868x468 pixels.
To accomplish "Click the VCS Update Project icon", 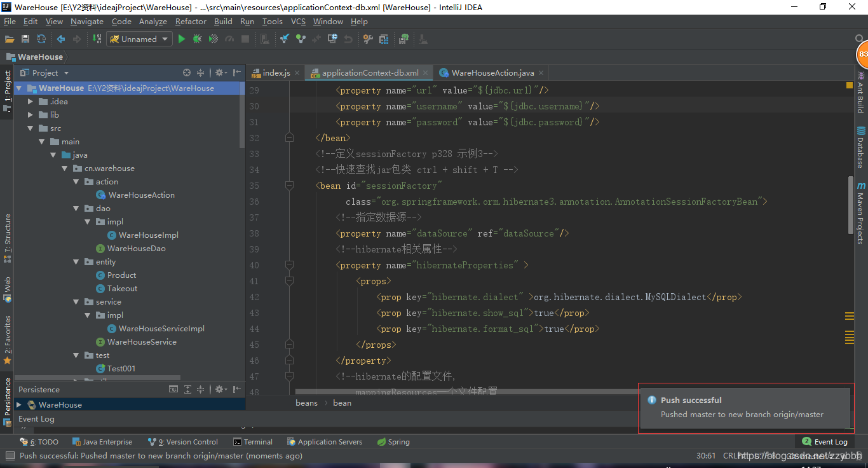I will point(284,39).
